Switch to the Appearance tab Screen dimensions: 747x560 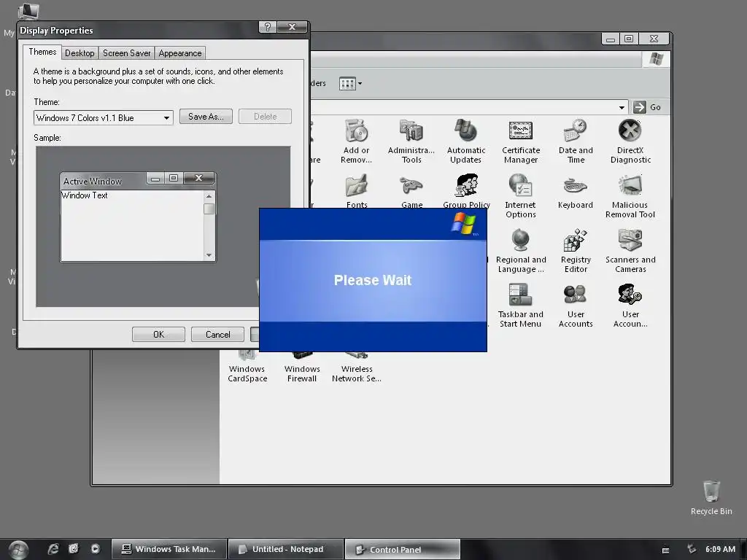(x=180, y=52)
